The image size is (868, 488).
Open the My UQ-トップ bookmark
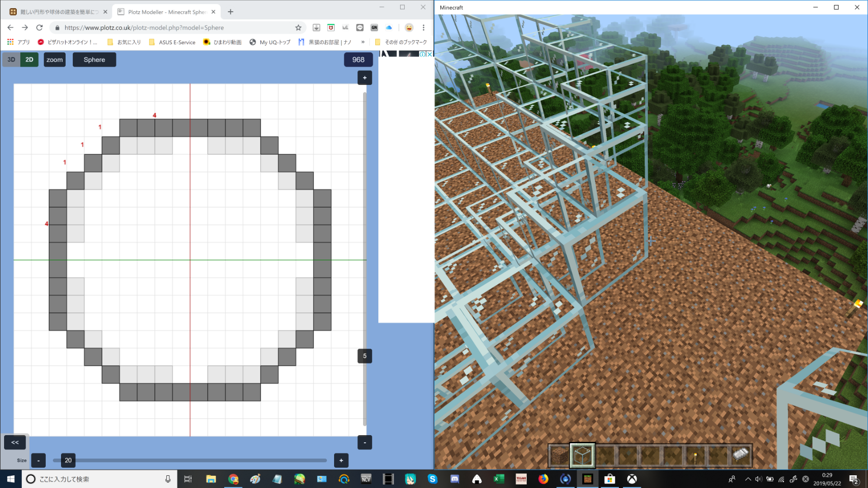point(270,42)
